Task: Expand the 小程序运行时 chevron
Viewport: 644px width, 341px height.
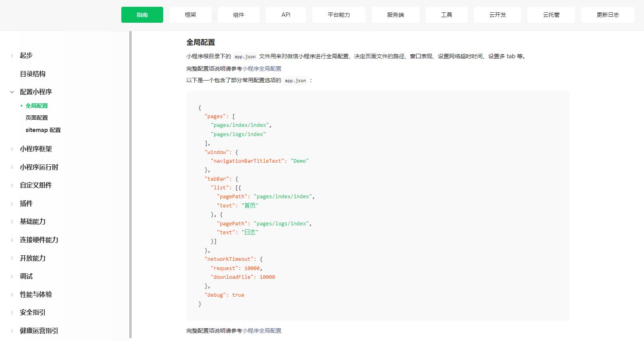Action: pos(12,168)
